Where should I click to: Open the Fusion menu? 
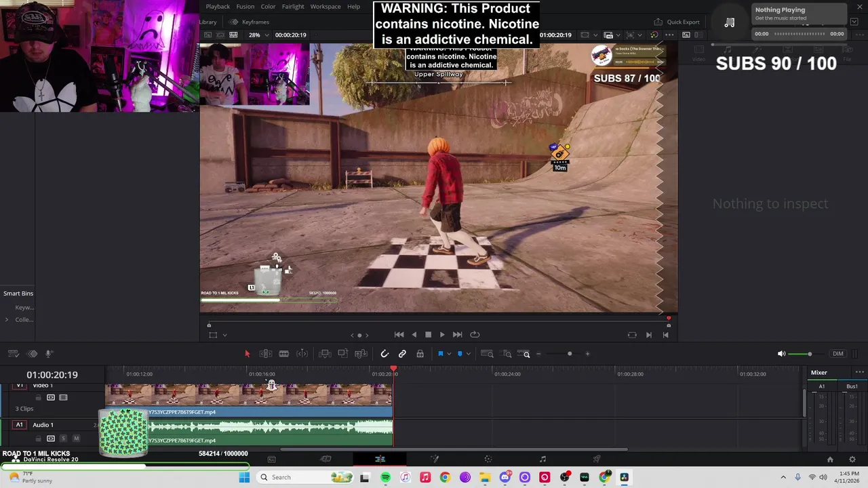pyautogui.click(x=245, y=6)
